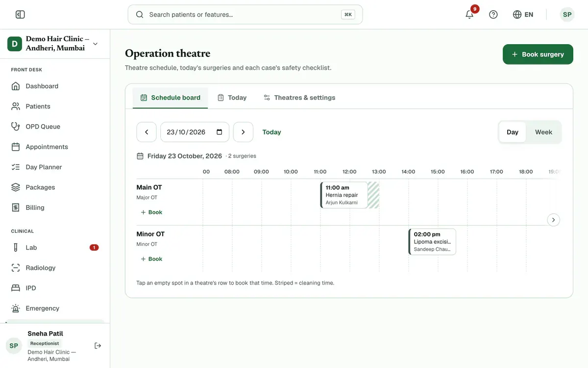Screen dimensions: 588x368
Task: Switch schedule view to Week
Action: pos(543,132)
